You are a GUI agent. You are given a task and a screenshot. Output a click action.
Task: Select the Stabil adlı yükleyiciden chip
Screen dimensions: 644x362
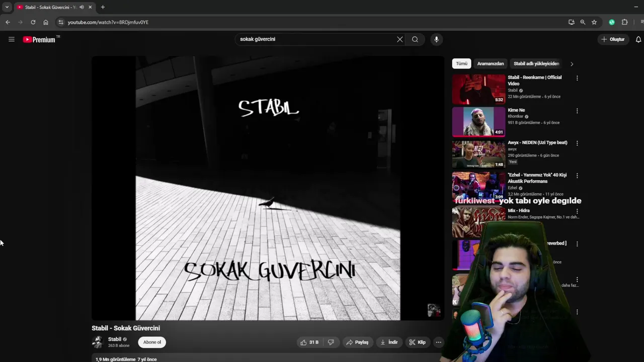[536, 64]
